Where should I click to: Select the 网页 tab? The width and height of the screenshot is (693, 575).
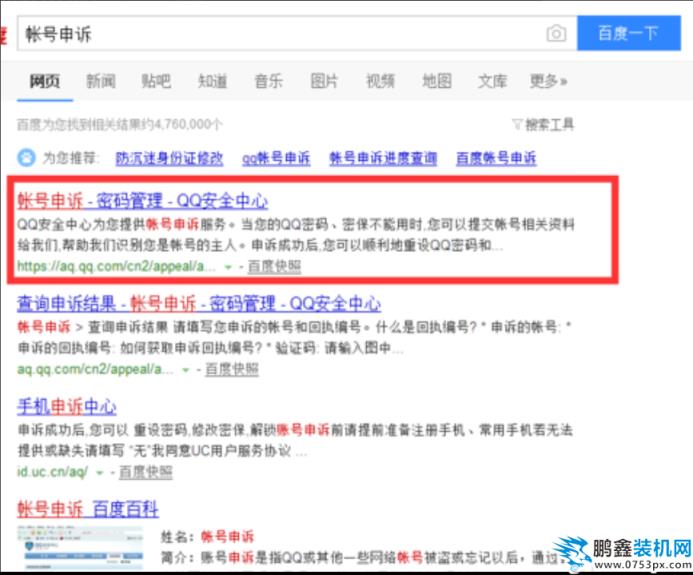[45, 81]
